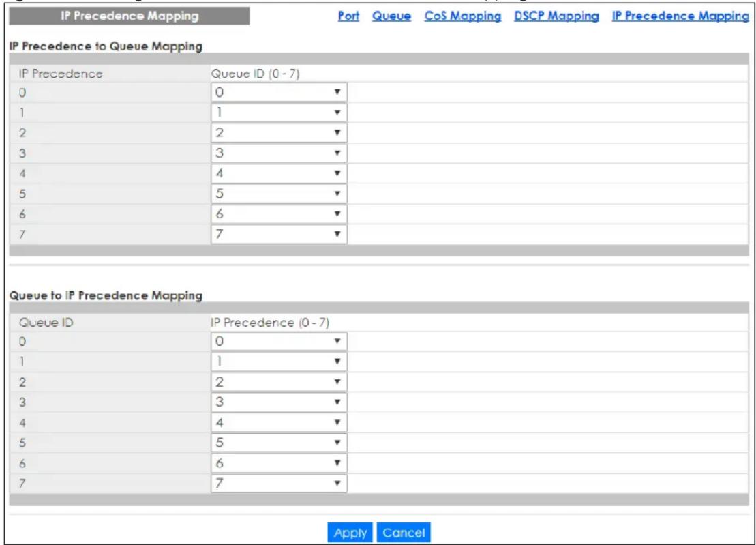Open Queue ID dropdown for IP Precedence 4
This screenshot has width=756, height=545.
(279, 173)
